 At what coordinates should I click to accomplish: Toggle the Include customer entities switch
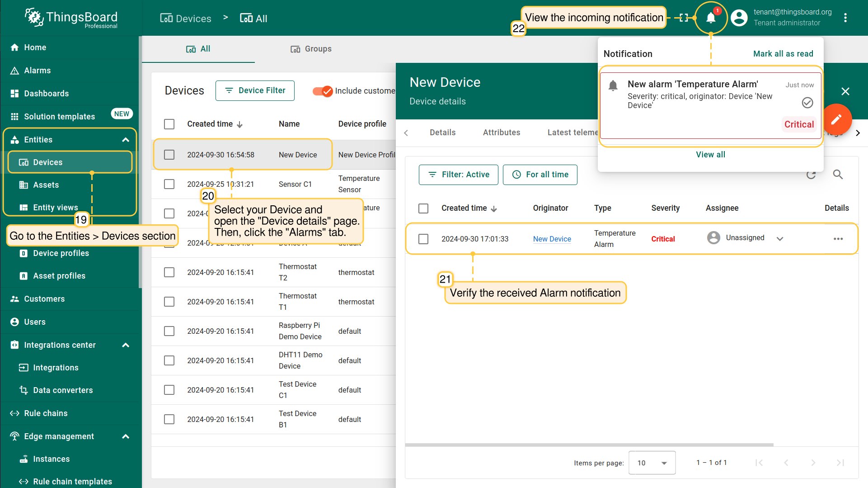(323, 91)
